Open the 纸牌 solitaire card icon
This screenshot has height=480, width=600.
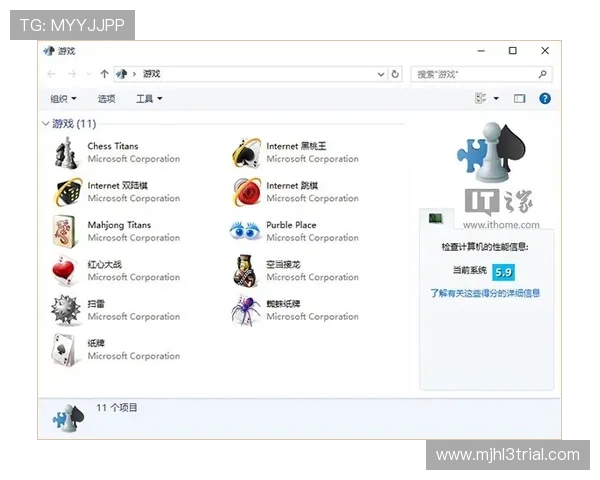pos(64,349)
